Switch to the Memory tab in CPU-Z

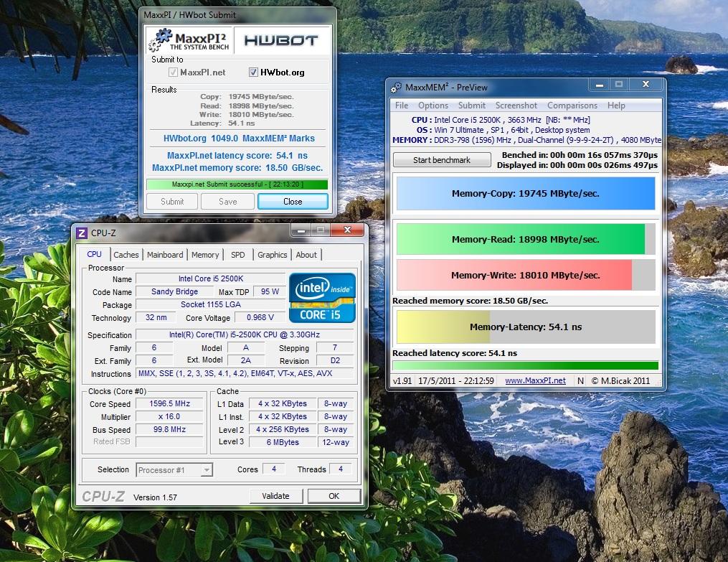click(204, 255)
